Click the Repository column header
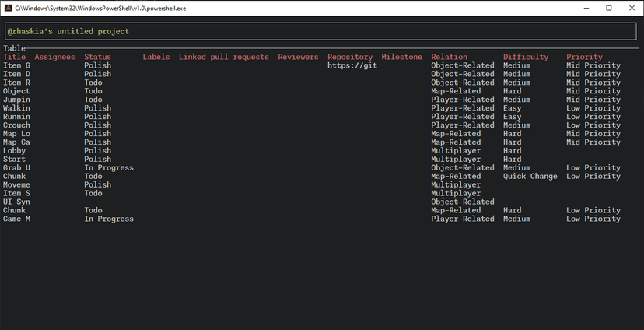The height and width of the screenshot is (330, 644). (x=350, y=57)
